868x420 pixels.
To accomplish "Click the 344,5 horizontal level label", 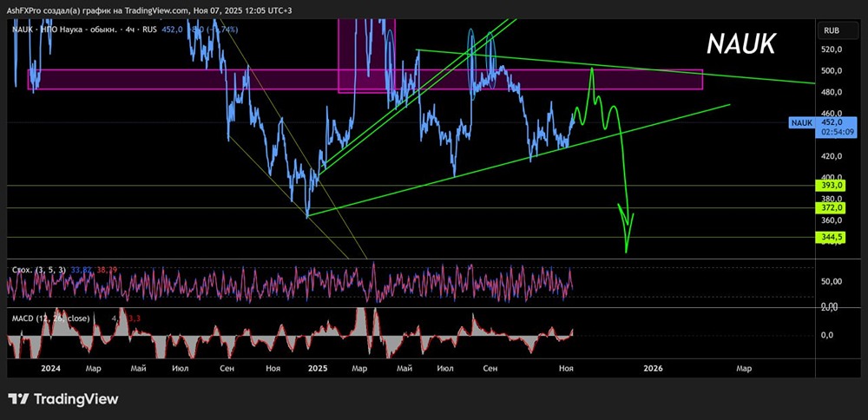I will 832,237.
